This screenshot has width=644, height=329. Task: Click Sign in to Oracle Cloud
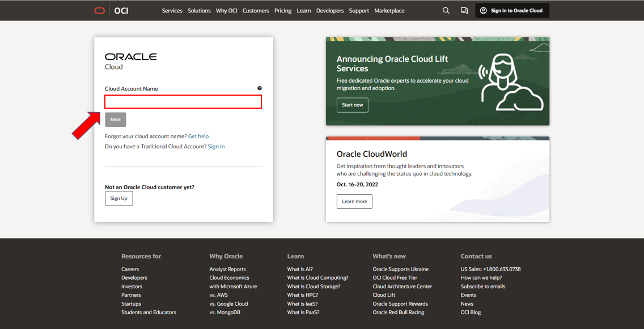[x=512, y=10]
